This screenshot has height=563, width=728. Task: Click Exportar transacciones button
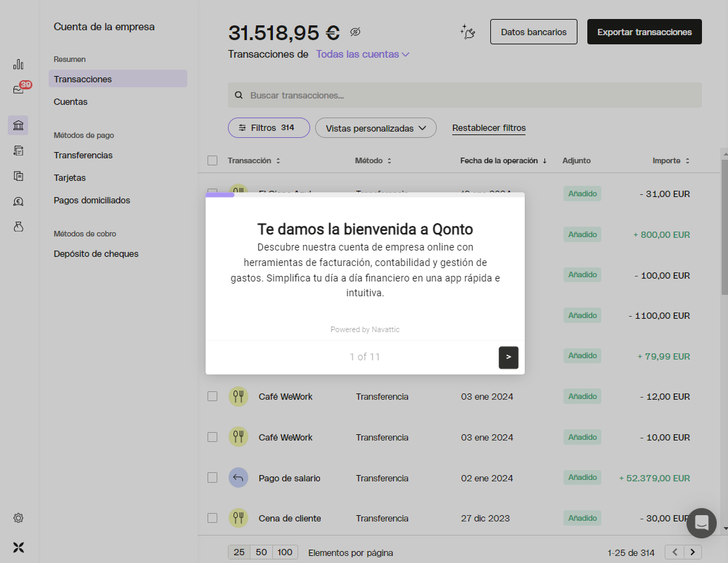(x=644, y=32)
